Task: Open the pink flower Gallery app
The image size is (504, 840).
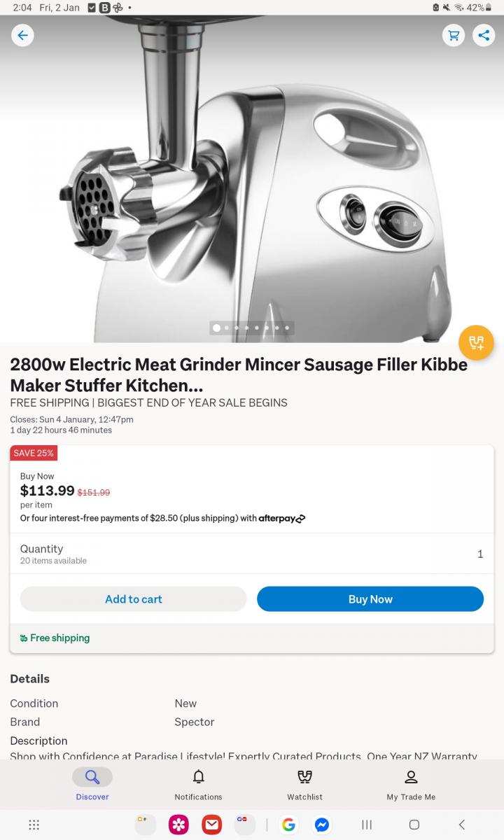Action: (178, 825)
